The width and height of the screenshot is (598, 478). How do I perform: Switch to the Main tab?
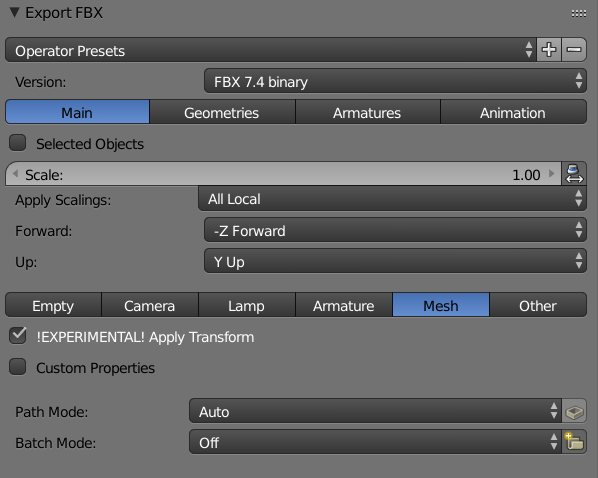(77, 112)
